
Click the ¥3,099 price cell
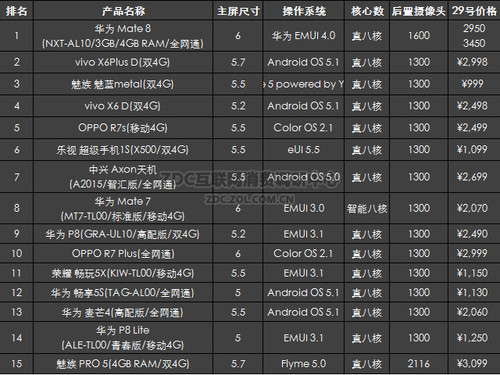[473, 364]
